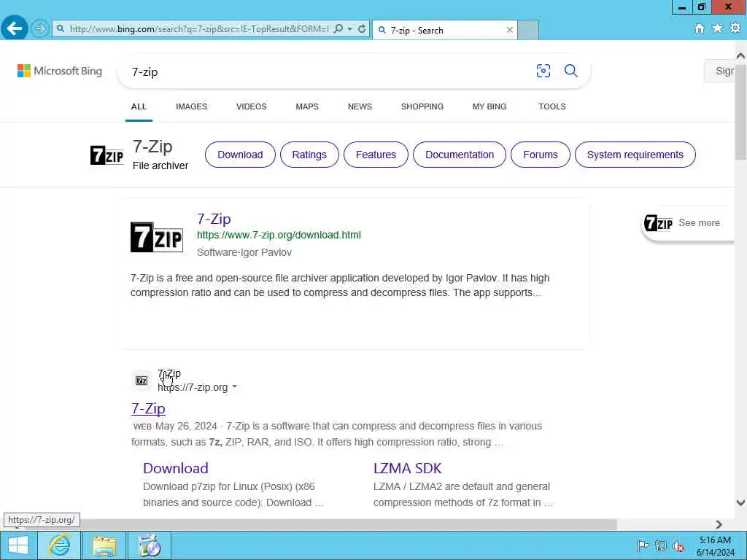Switch to the IMAGES tab

click(x=192, y=106)
